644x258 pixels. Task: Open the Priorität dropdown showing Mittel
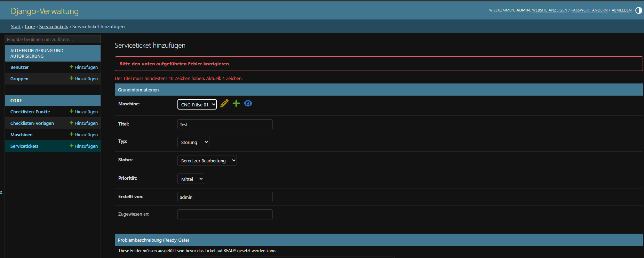click(191, 179)
